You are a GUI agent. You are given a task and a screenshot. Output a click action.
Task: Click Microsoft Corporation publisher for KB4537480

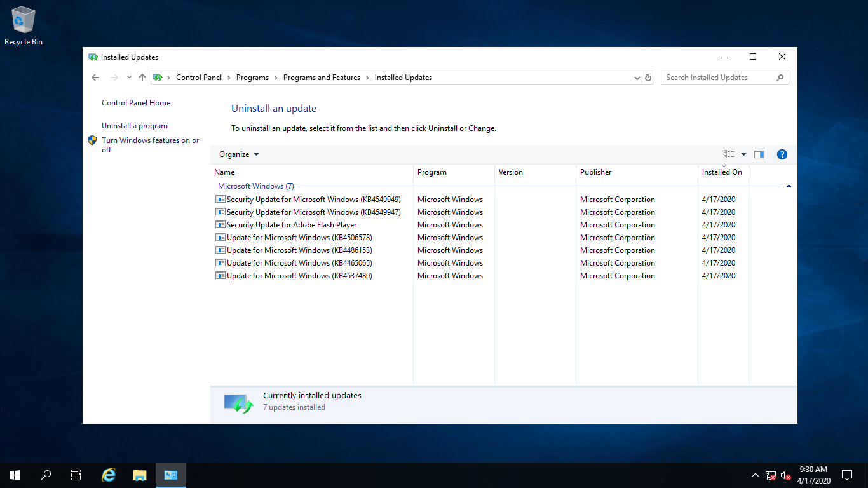618,276
